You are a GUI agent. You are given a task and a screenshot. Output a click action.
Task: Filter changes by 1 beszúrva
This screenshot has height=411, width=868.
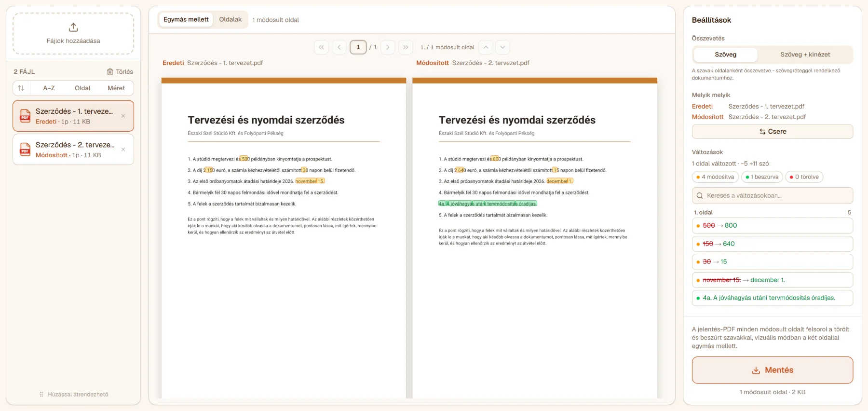762,177
